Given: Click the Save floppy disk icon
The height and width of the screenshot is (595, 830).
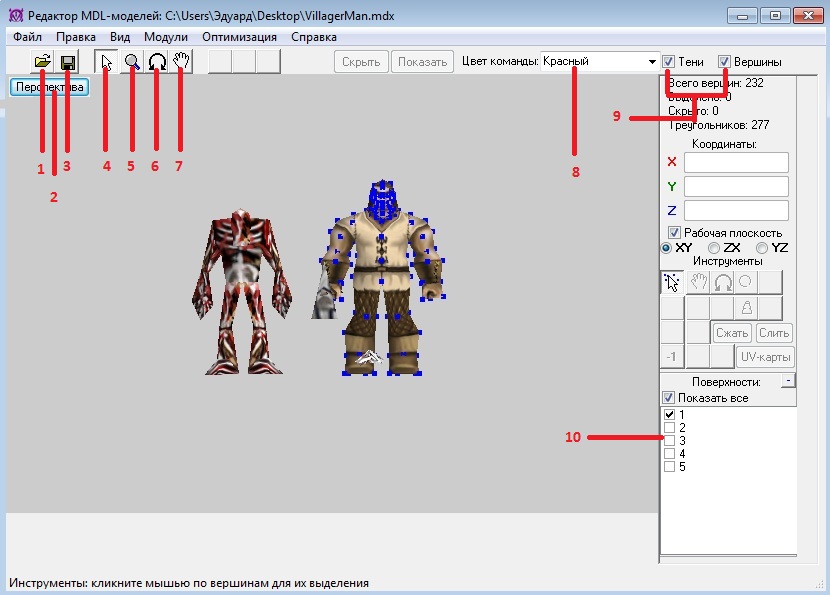Looking at the screenshot, I should [x=68, y=62].
